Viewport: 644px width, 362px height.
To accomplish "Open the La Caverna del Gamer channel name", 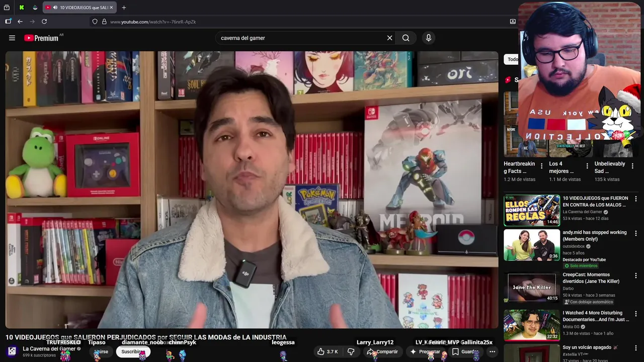I will tap(49, 348).
